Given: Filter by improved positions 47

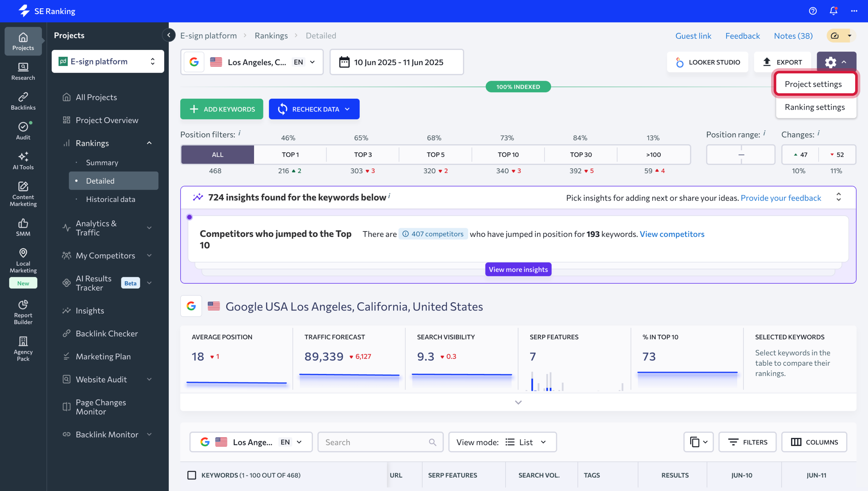Looking at the screenshot, I should (800, 155).
